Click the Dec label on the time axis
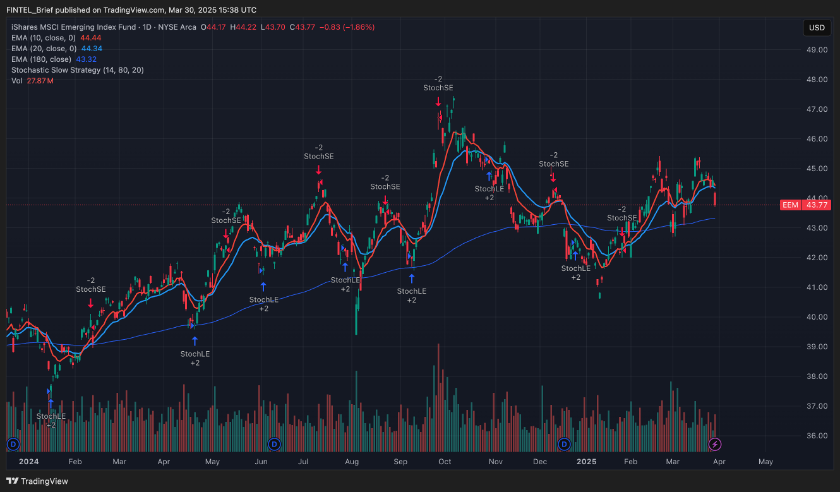Image resolution: width=840 pixels, height=492 pixels. tap(539, 461)
